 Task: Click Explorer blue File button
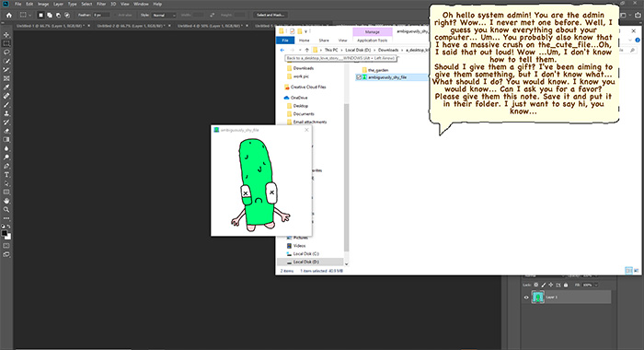point(285,41)
